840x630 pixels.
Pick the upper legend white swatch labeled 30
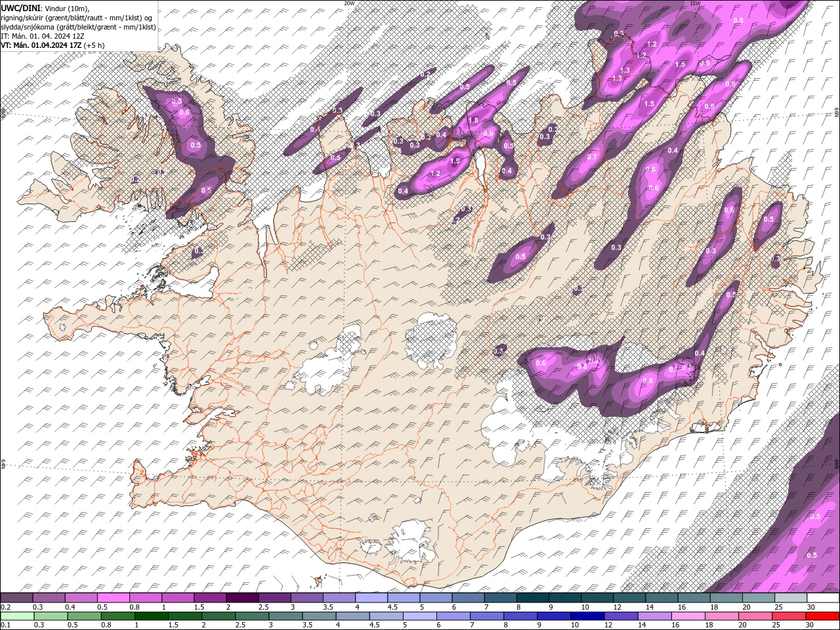point(823,597)
